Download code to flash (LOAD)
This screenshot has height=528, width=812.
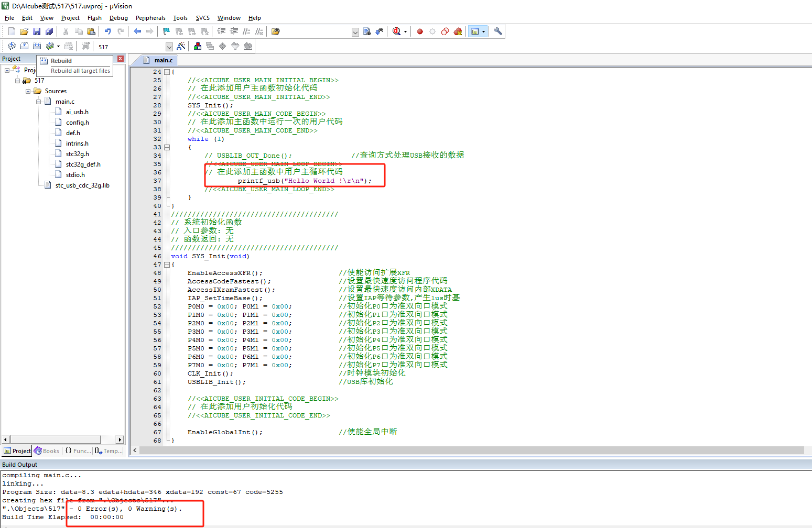85,46
